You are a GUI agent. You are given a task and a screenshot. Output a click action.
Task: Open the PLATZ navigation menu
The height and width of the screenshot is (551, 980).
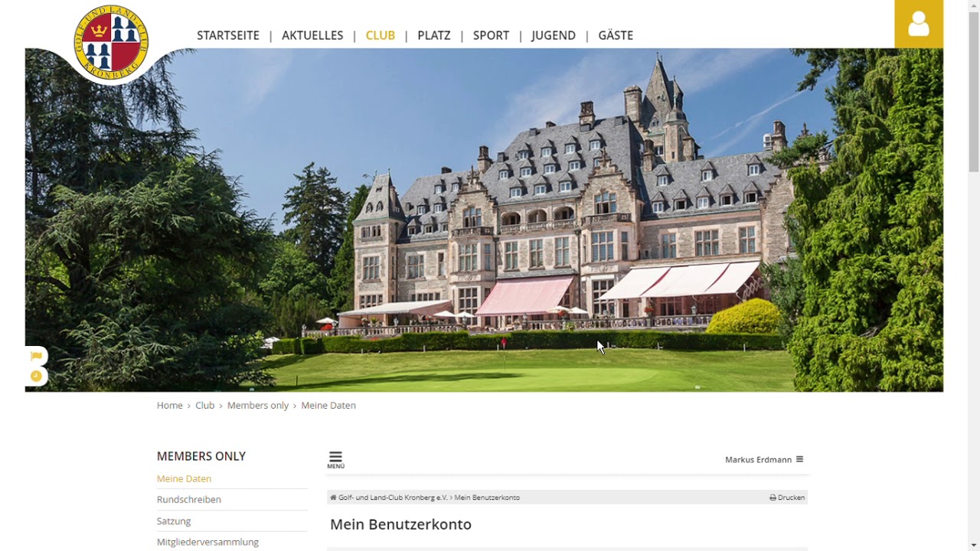pos(434,35)
